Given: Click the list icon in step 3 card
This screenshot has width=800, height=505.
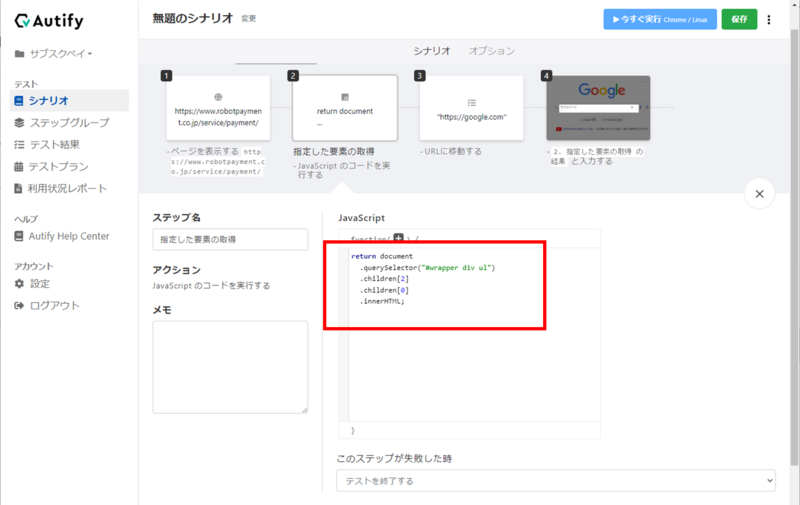Looking at the screenshot, I should tap(471, 103).
